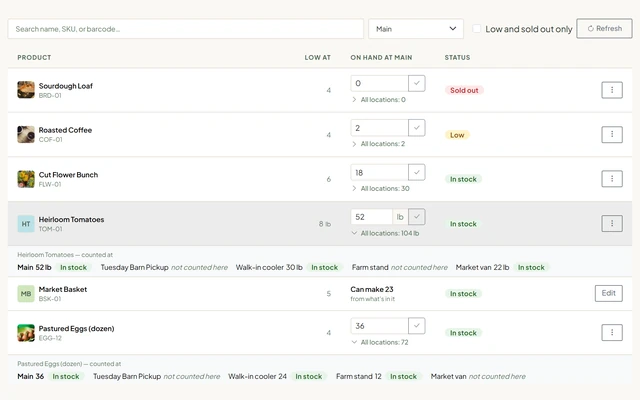This screenshot has width=640, height=400.
Task: Toggle Low and sold out only checkbox
Action: tap(476, 29)
